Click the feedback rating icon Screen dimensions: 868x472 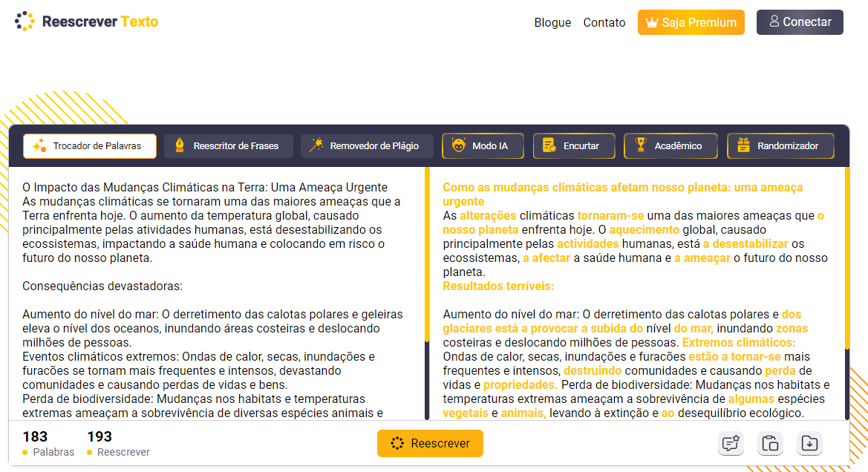(x=731, y=443)
